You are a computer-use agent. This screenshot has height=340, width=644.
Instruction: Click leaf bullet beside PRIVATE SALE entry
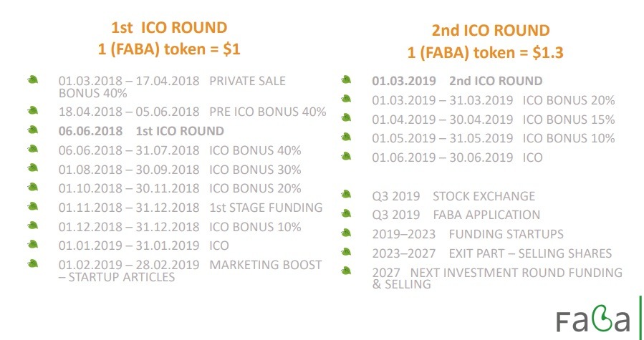tap(32, 79)
